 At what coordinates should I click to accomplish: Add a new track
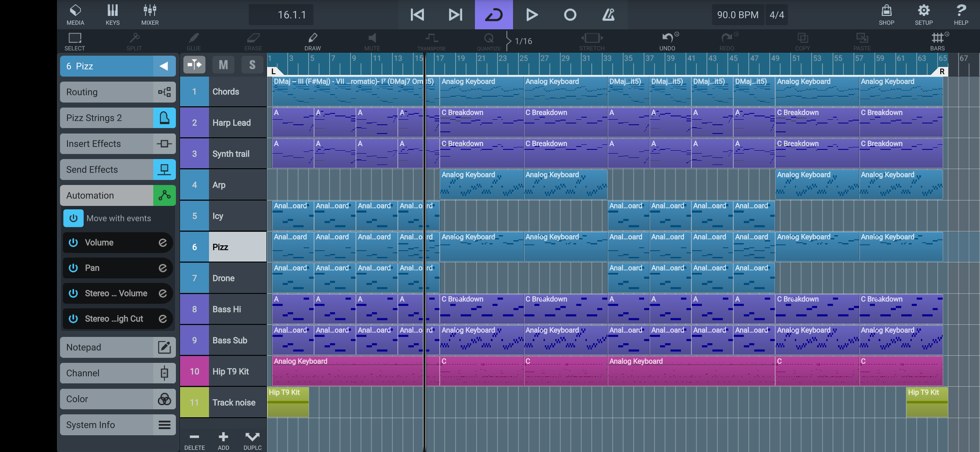223,440
